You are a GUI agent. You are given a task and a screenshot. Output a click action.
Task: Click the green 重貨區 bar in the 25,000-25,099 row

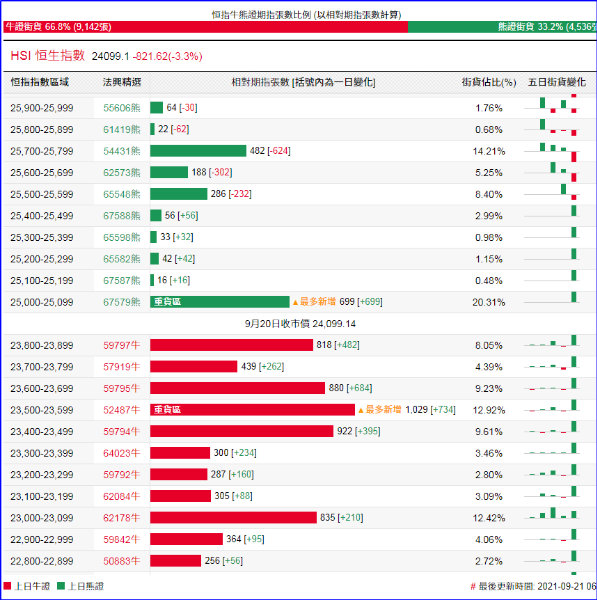[x=220, y=302]
